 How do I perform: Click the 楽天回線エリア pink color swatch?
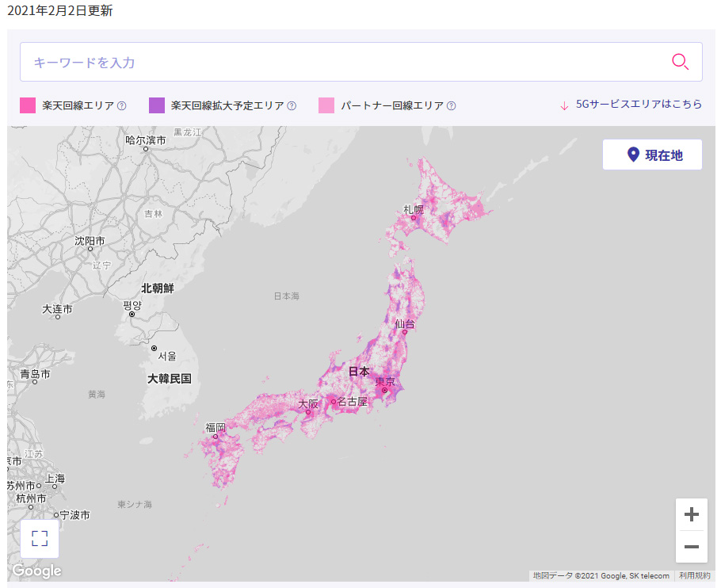[28, 105]
